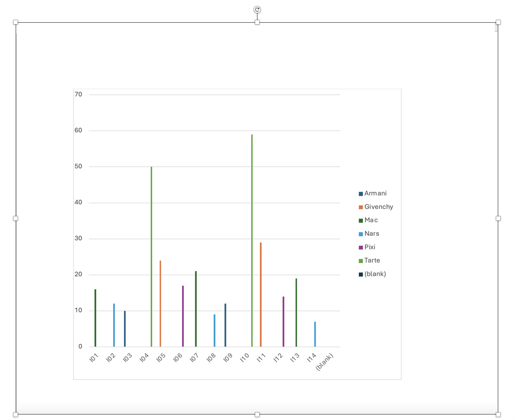Click the middle-left sizing handle

tap(16, 218)
